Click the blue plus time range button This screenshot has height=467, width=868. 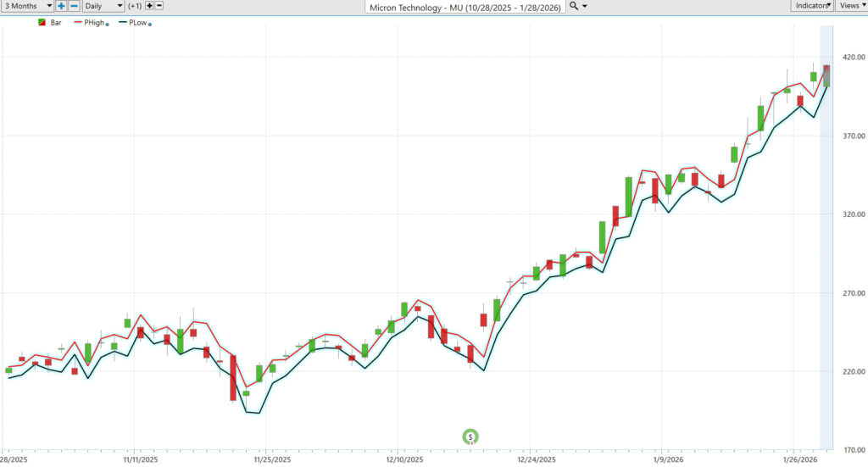point(61,6)
